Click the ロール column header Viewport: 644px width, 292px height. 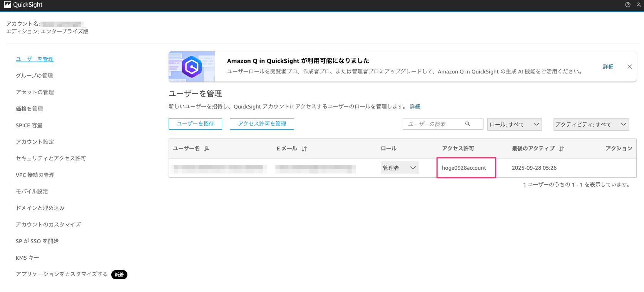388,149
